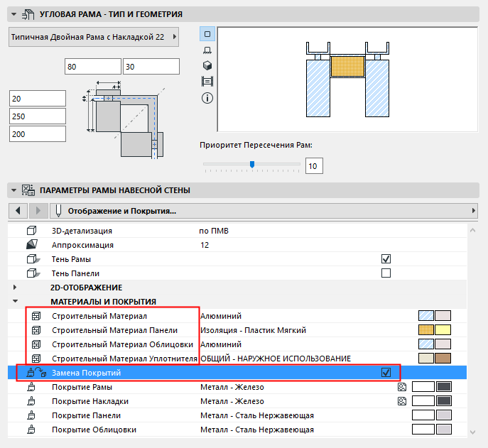Click the texture icon for Покрытие Накладки
This screenshot has width=488, height=448.
(x=402, y=401)
